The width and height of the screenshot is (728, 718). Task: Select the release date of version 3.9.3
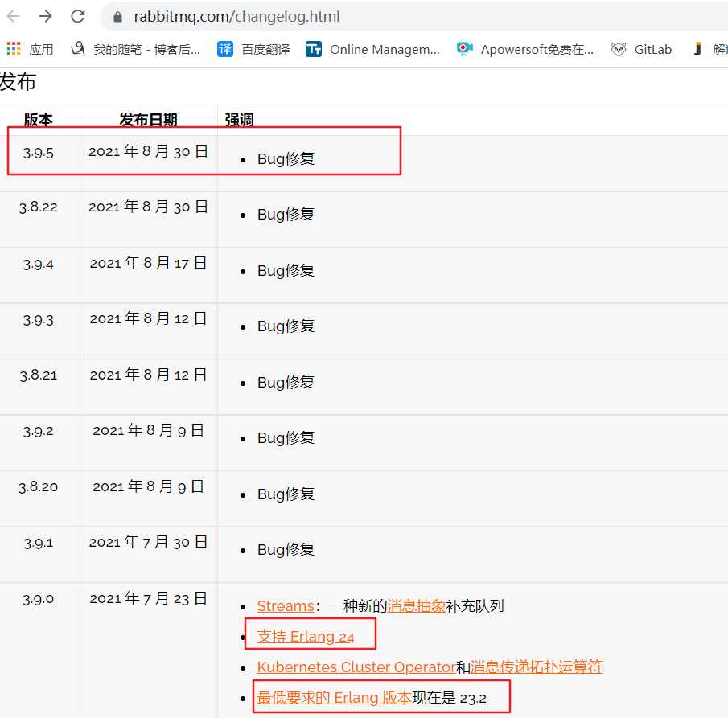click(148, 318)
